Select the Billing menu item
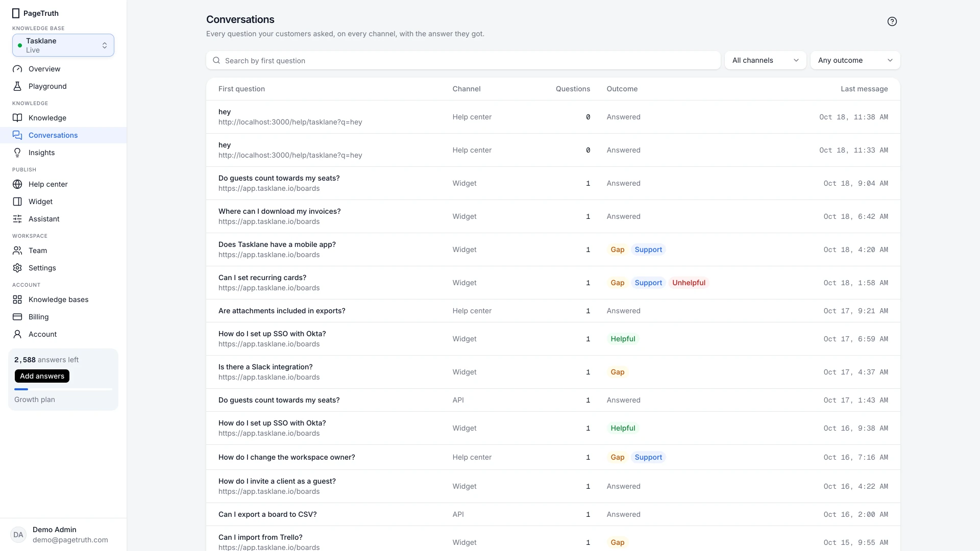The height and width of the screenshot is (551, 980). pyautogui.click(x=63, y=317)
